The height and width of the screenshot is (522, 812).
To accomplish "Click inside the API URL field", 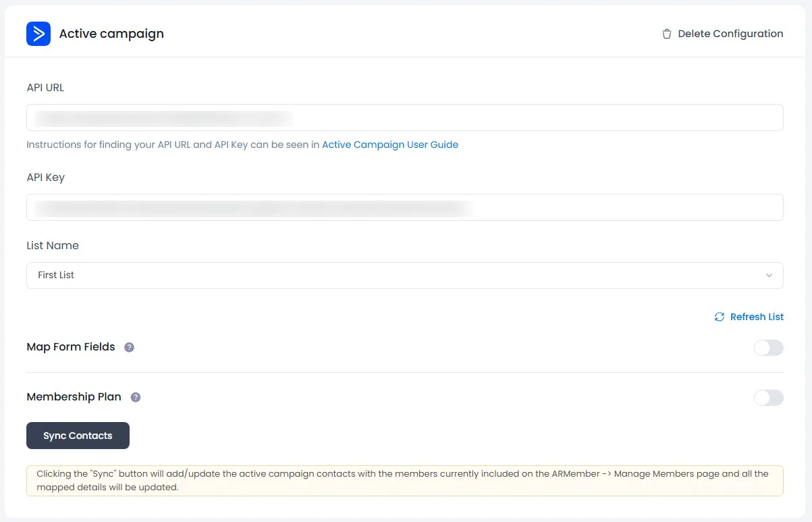I will [404, 118].
